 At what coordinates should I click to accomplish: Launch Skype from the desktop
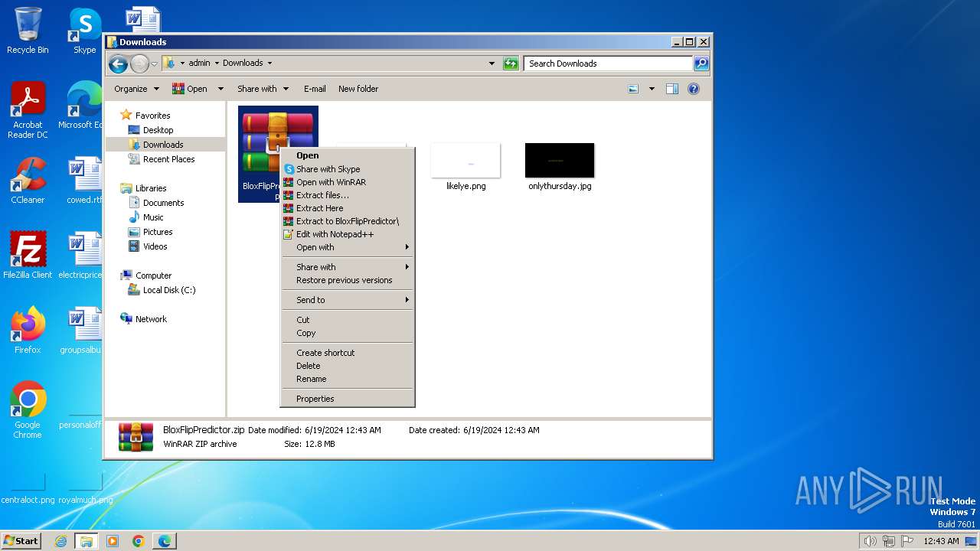pos(84,31)
